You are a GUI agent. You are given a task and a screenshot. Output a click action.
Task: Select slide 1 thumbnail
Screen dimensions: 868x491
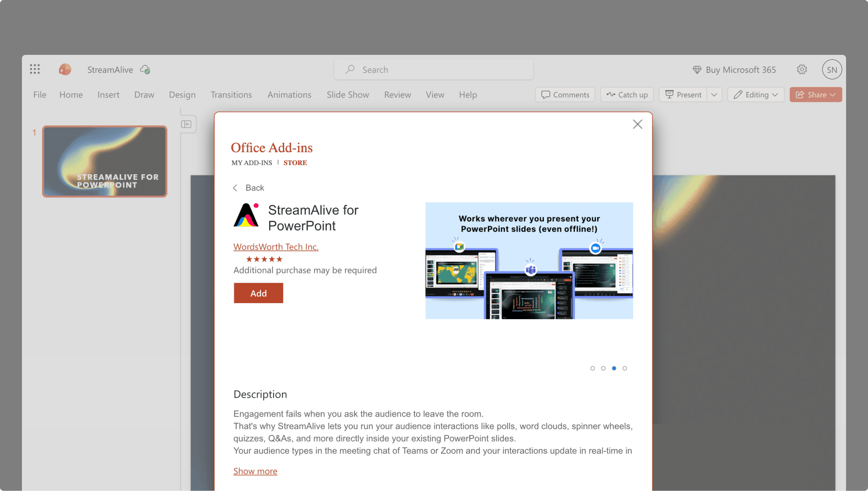[x=104, y=161]
